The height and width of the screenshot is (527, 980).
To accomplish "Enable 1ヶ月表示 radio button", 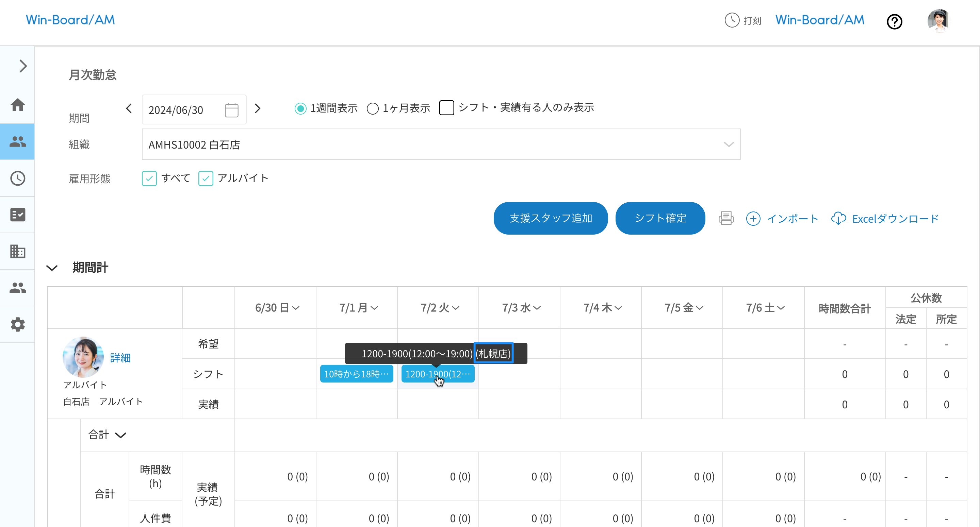I will point(373,108).
